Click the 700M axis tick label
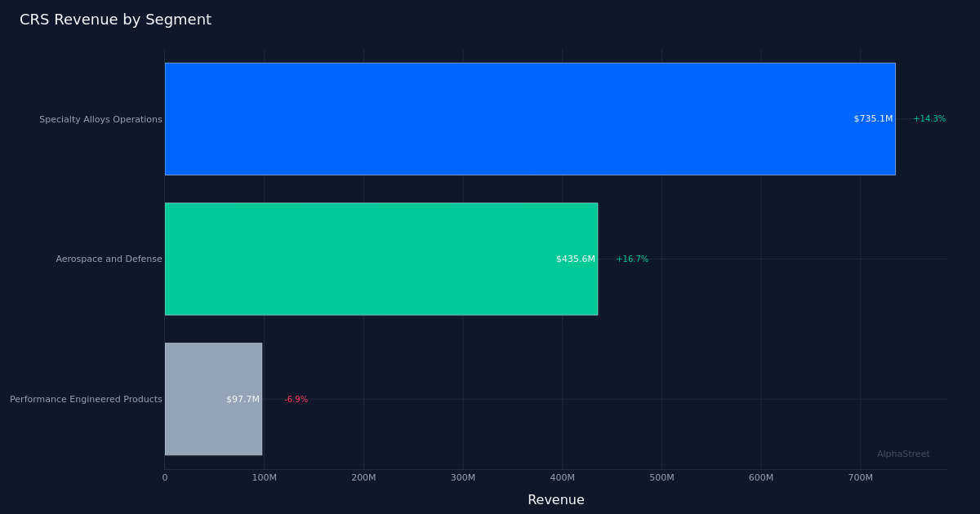This screenshot has width=980, height=514. (x=862, y=478)
